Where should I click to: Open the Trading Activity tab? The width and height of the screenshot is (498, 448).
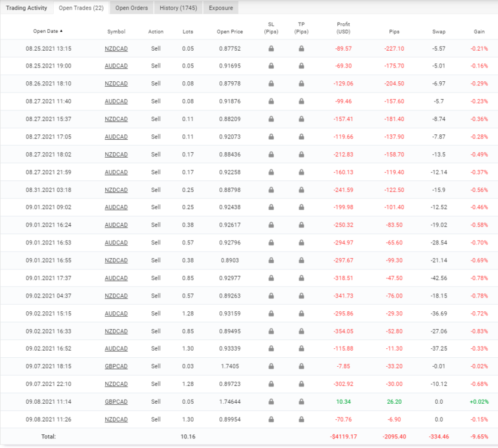(x=26, y=8)
